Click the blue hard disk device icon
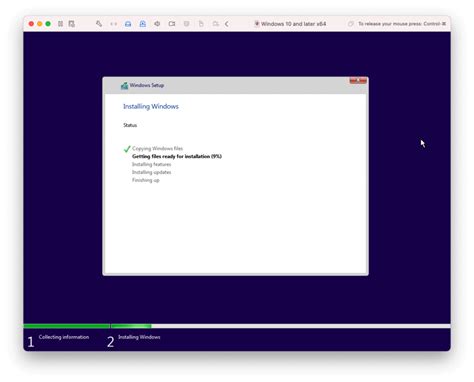The height and width of the screenshot is (382, 474). (x=128, y=24)
